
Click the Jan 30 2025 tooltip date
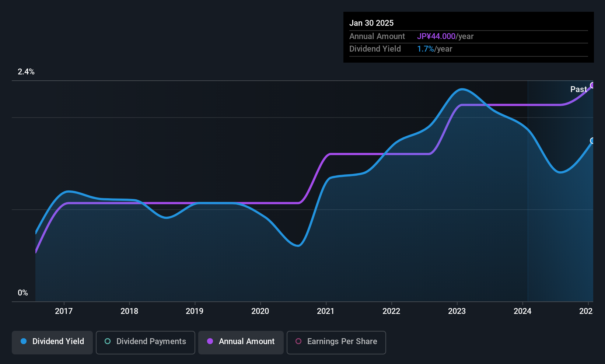(371, 23)
